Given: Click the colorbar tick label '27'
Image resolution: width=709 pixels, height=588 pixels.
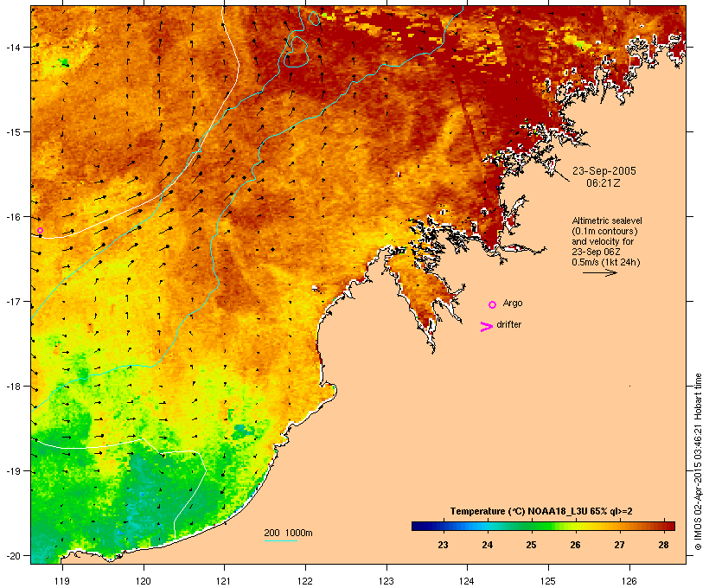Looking at the screenshot, I should pos(619,545).
